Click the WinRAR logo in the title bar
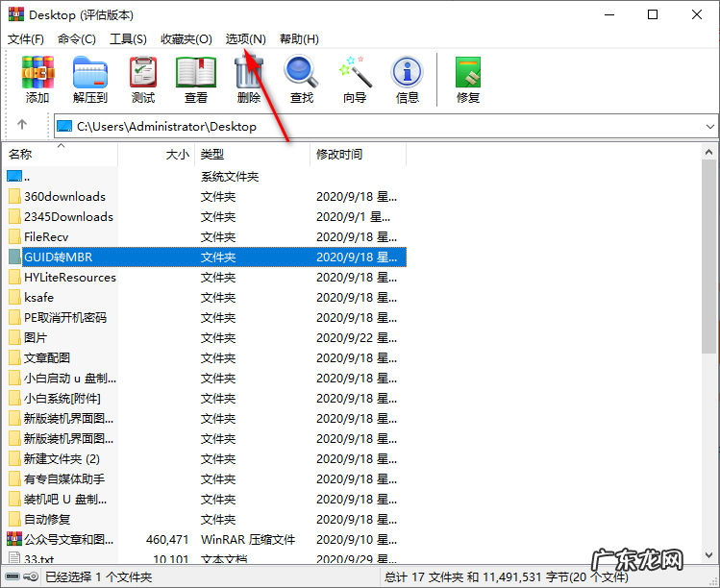Screen dimensions: 720x588 tap(16, 14)
